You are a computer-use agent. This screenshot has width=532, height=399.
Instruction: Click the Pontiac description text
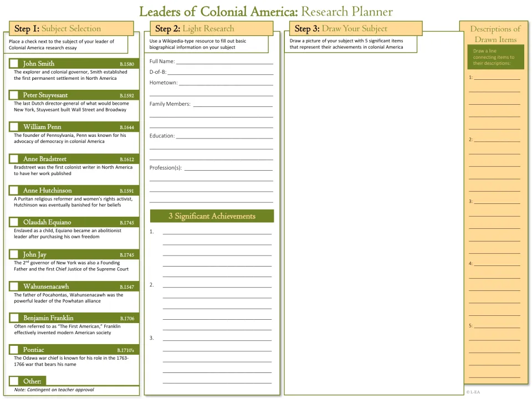[71, 361]
